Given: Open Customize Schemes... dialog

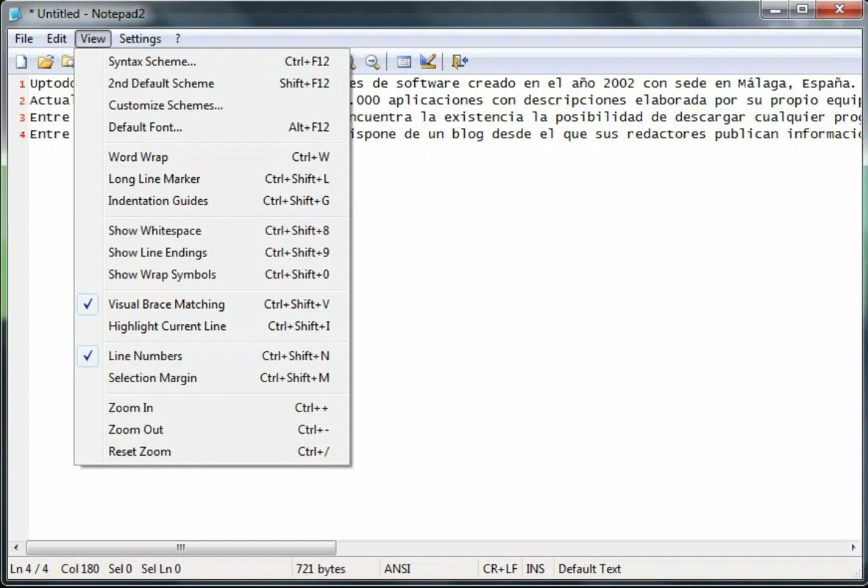Looking at the screenshot, I should pos(212,105).
